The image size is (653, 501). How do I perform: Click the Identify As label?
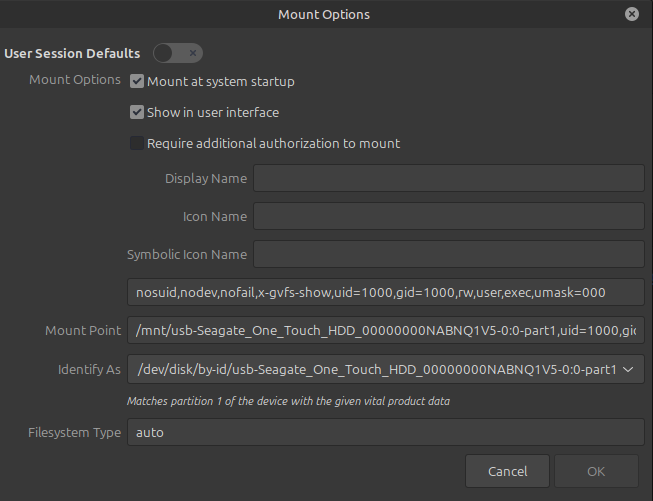[x=89, y=370]
